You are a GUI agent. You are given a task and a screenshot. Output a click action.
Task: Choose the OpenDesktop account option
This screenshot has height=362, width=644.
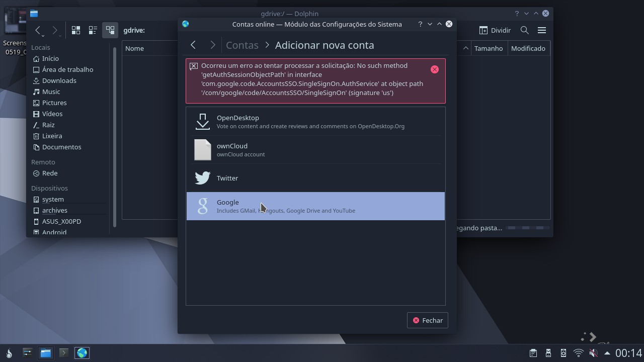pyautogui.click(x=315, y=122)
